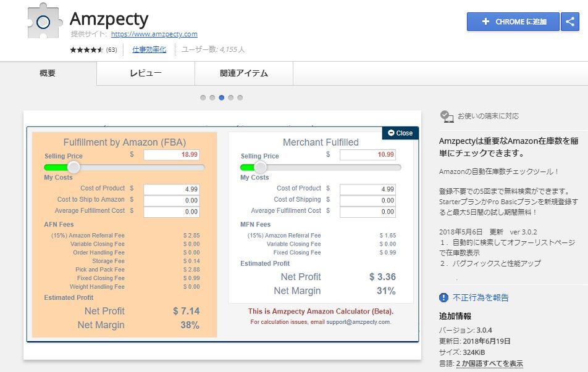Click the share icon button
The width and height of the screenshot is (588, 372).
tap(569, 22)
